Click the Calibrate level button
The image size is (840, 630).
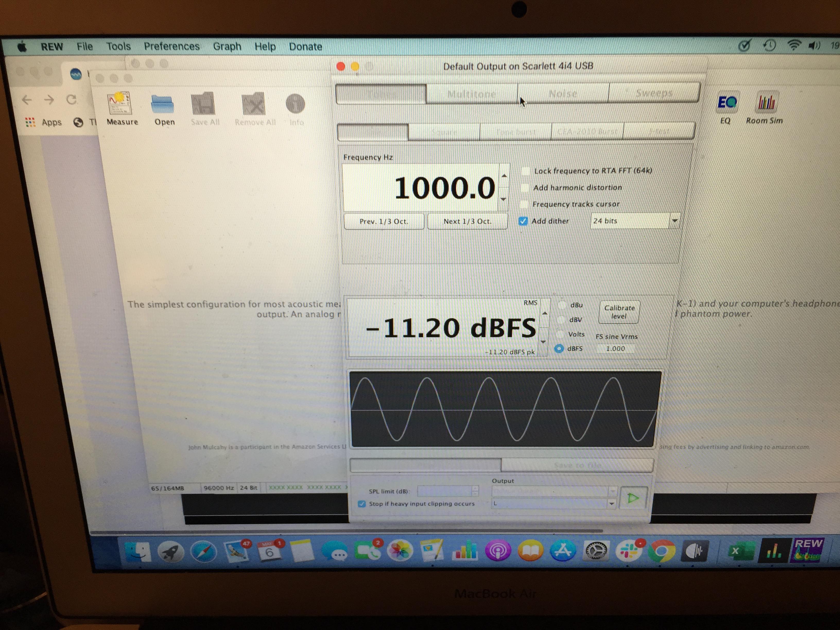[619, 312]
